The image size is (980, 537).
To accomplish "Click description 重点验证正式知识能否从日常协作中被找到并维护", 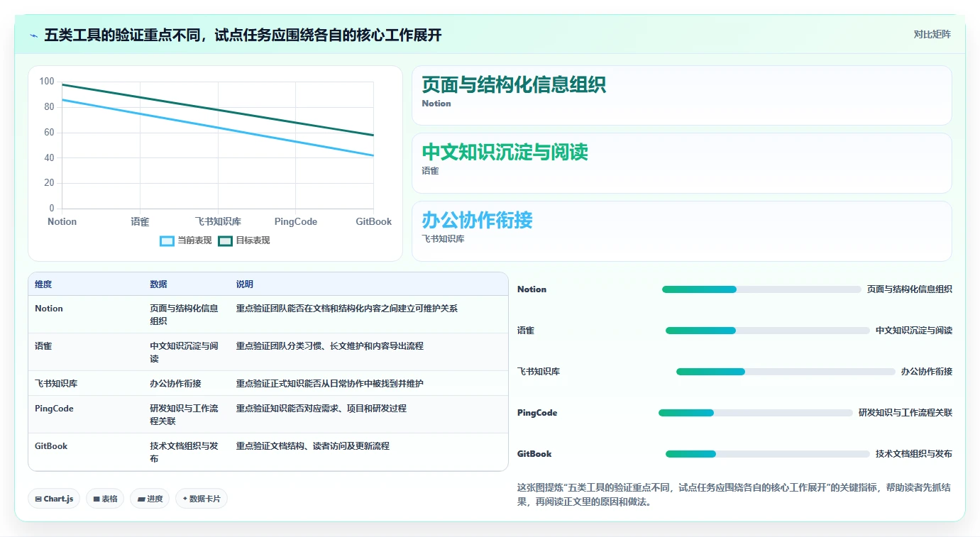I will tap(330, 384).
